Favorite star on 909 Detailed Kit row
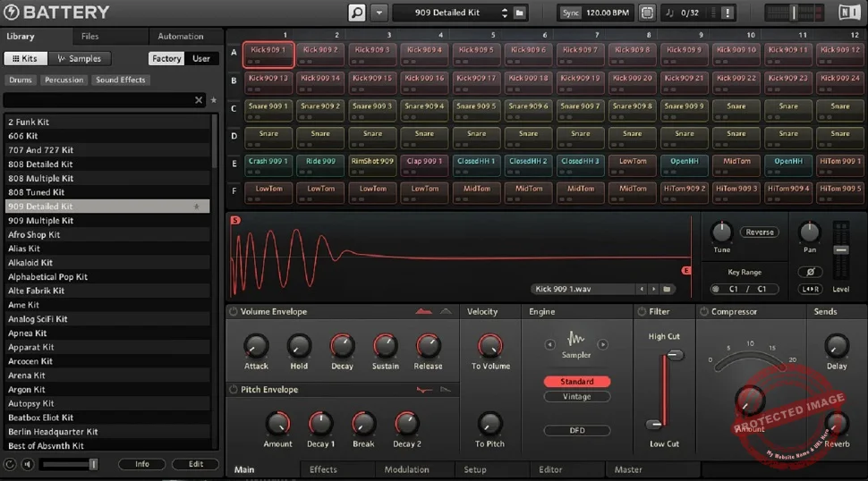The width and height of the screenshot is (868, 481). click(196, 207)
